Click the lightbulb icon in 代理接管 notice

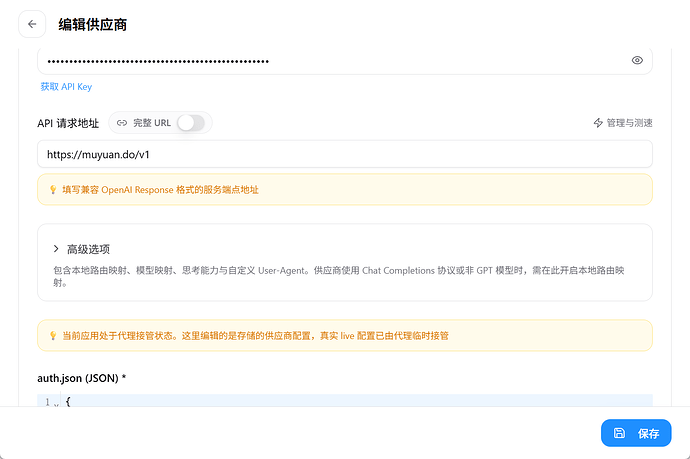[53, 336]
